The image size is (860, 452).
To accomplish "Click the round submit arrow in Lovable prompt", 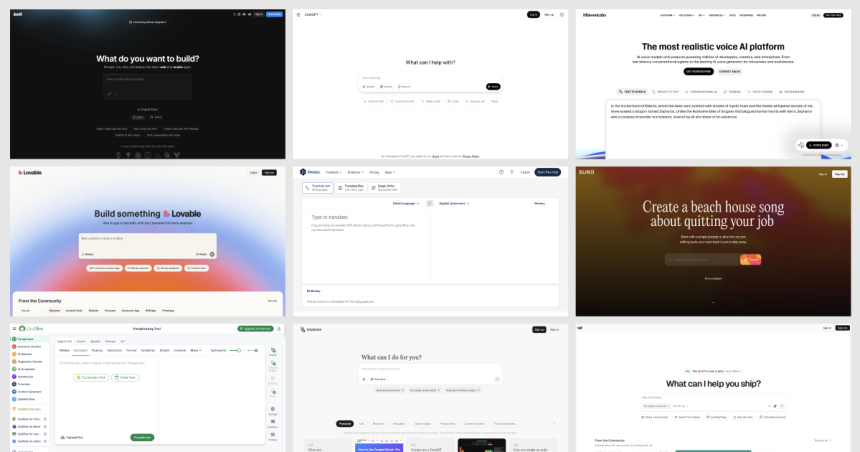I will 212,255.
